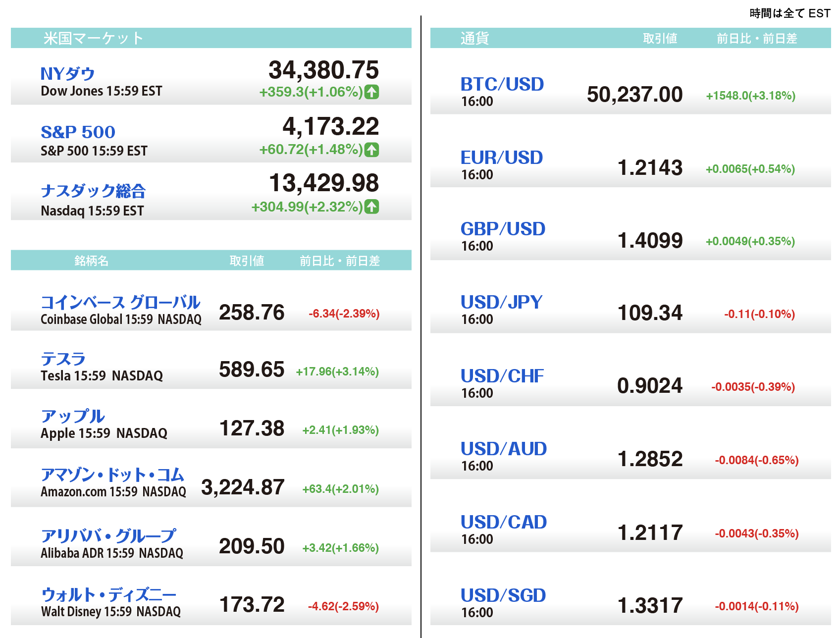The width and height of the screenshot is (840, 638).
Task: Open the アリババ・グループ stock link
Action: (108, 535)
